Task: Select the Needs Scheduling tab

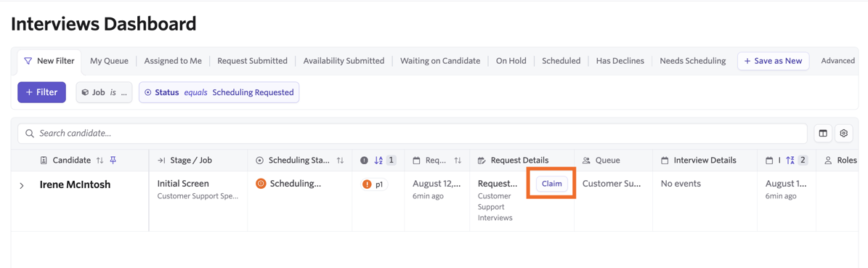Action: pyautogui.click(x=692, y=61)
